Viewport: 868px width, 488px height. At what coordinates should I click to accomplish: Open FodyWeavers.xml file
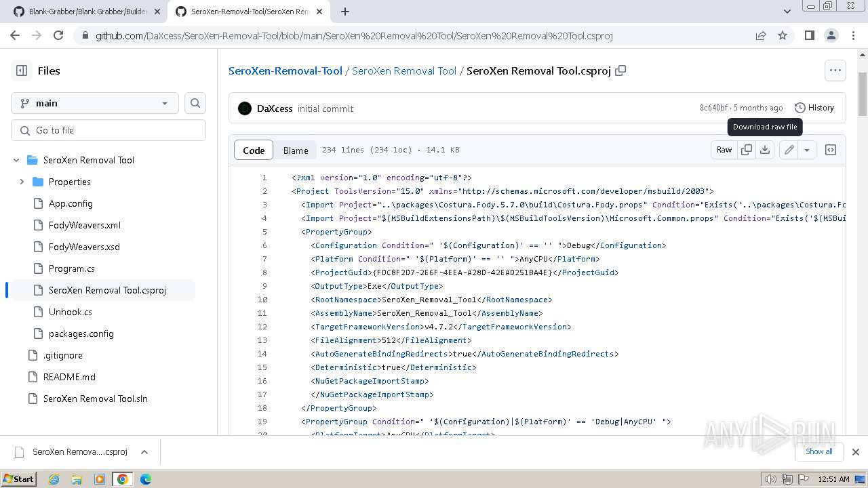(85, 225)
